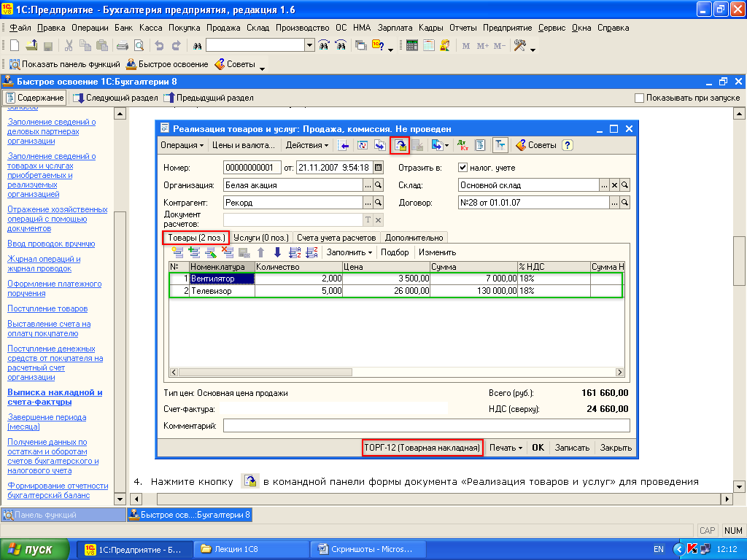This screenshot has width=747, height=560.
Task: Click the binoculars Find icon beside search box
Action: 197,46
